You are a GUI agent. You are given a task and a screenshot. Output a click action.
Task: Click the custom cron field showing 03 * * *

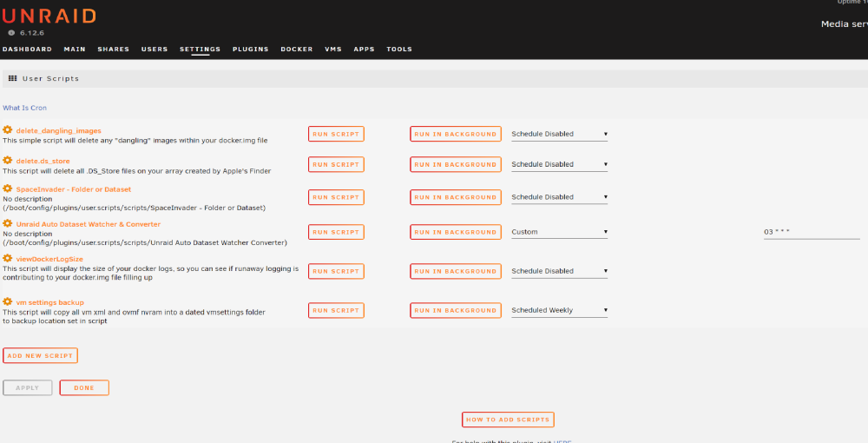point(812,233)
